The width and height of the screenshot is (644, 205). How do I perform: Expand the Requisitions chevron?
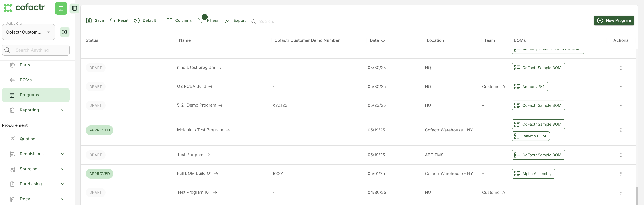(63, 154)
